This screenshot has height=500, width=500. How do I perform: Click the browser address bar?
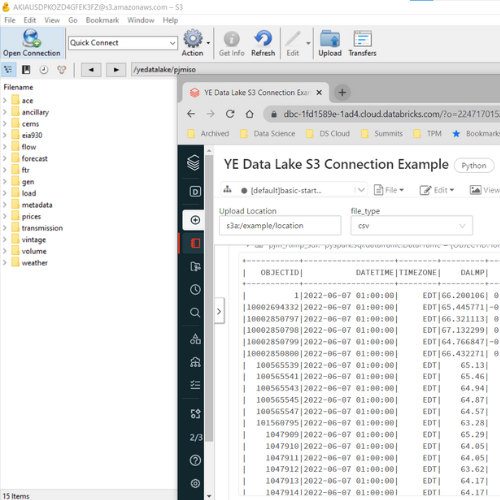[382, 114]
